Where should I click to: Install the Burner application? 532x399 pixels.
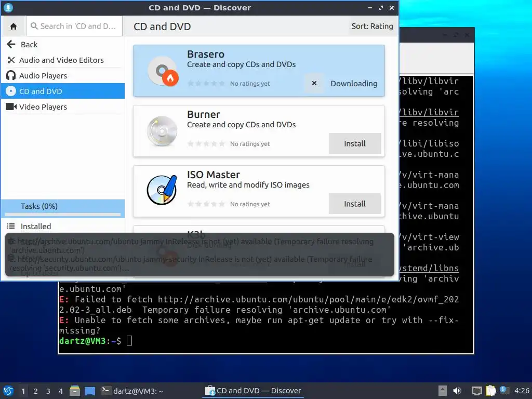tap(354, 143)
